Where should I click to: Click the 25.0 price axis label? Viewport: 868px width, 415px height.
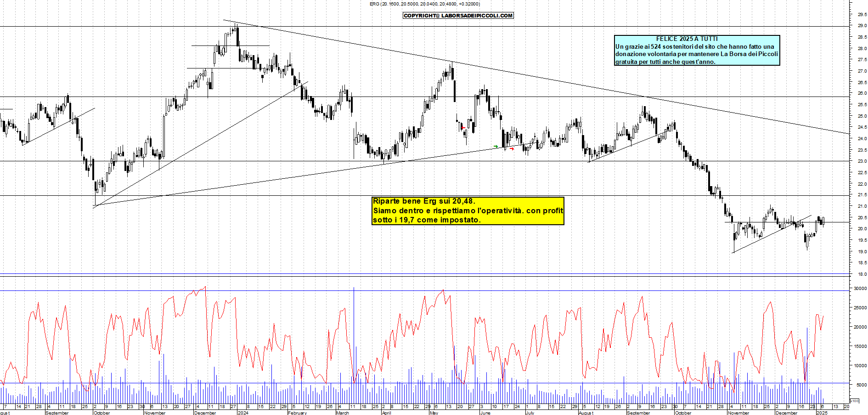[x=862, y=116]
